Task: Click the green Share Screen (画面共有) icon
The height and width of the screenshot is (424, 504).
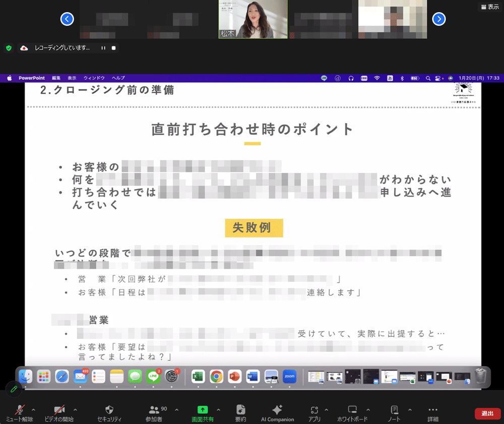Action: (203, 410)
